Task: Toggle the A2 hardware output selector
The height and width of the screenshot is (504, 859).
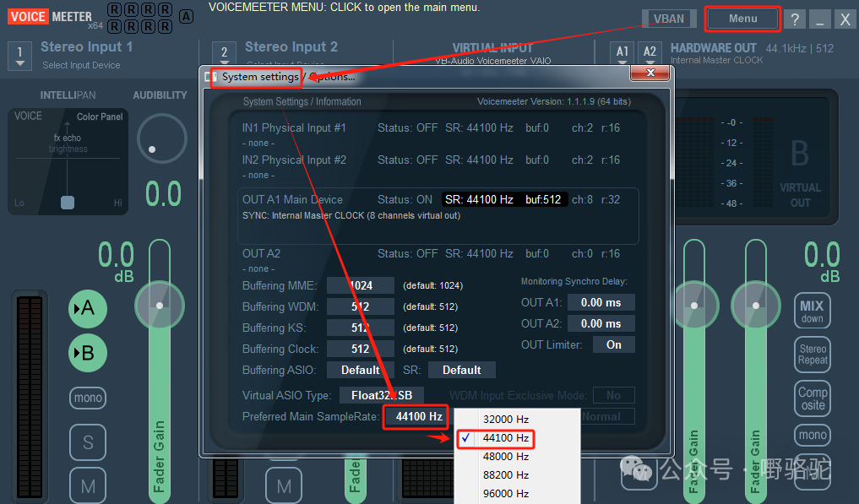Action: 650,53
